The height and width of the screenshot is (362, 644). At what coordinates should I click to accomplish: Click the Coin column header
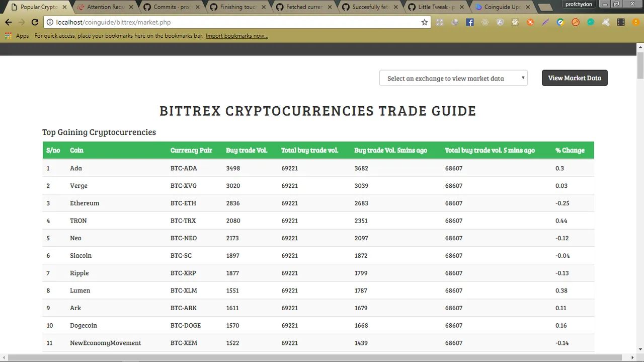[x=76, y=150]
